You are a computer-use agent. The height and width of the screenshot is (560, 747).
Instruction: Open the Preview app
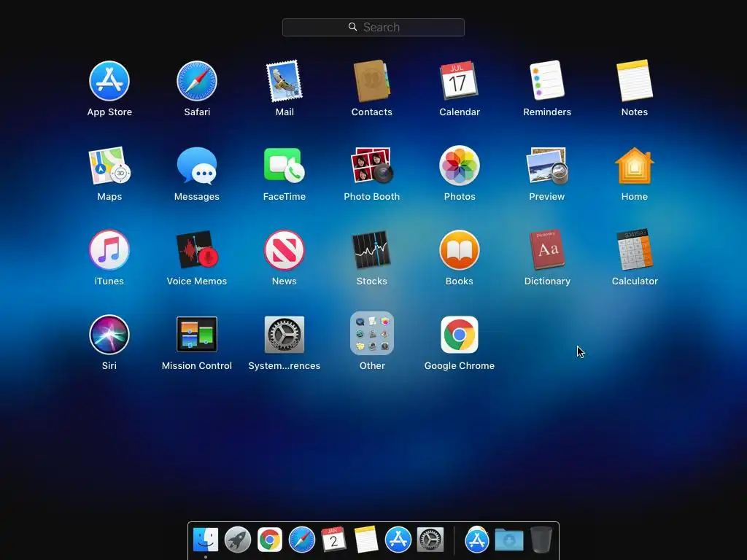pyautogui.click(x=547, y=166)
